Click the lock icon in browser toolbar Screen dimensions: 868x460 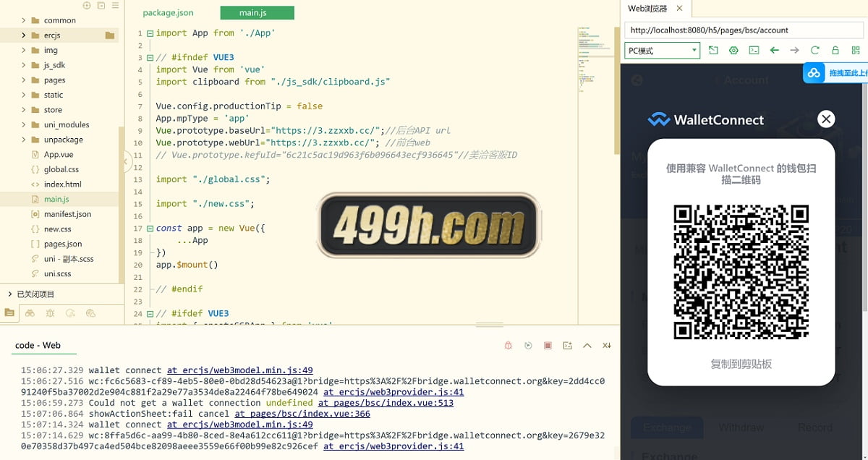[x=835, y=51]
